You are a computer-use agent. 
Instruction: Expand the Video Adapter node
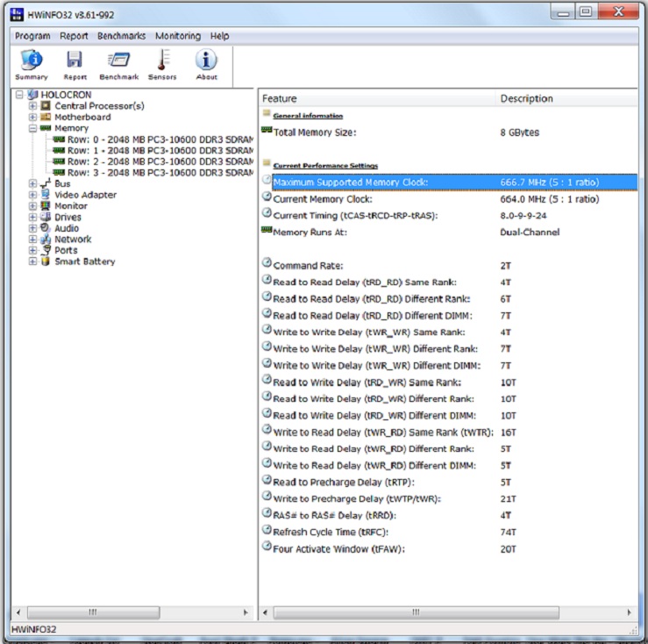tap(32, 195)
